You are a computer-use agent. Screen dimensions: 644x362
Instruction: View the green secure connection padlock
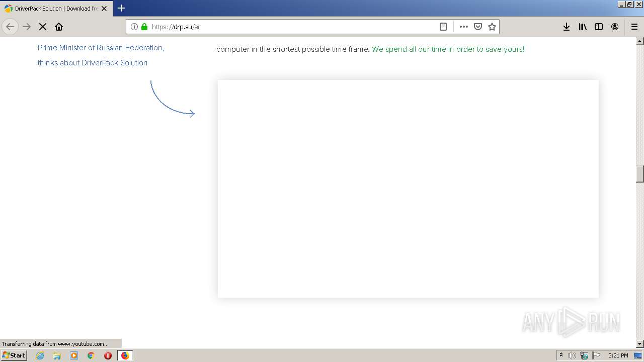144,27
